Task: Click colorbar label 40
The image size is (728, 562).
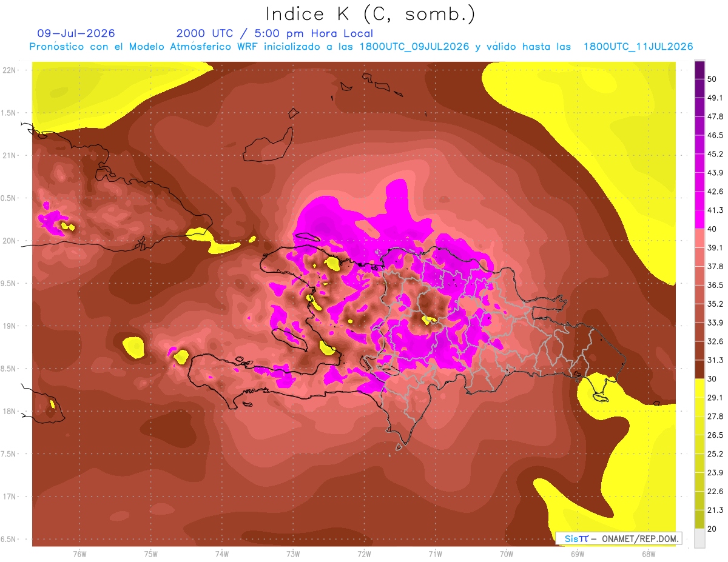Action: point(713,229)
